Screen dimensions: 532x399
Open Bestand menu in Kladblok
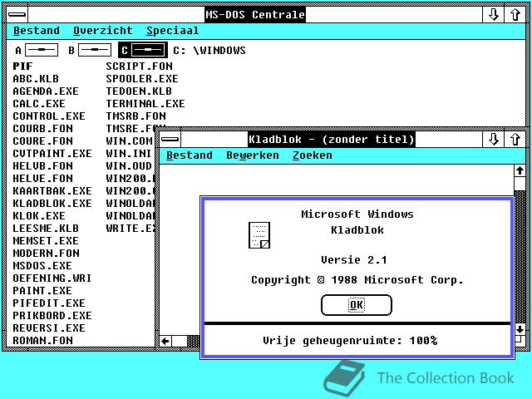[190, 155]
